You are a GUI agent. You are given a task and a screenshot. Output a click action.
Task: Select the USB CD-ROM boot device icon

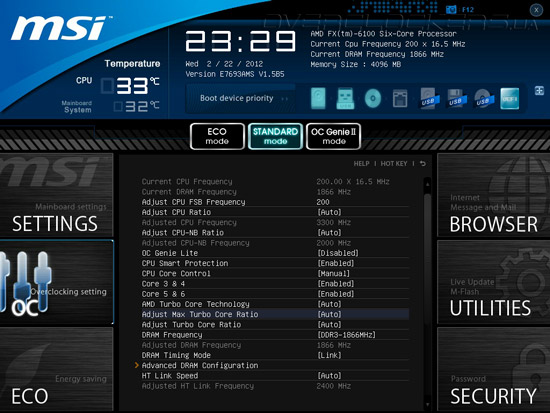[x=483, y=98]
